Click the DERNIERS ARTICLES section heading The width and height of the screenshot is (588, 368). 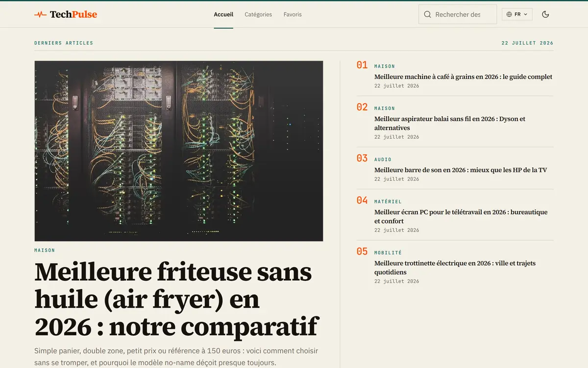pos(64,43)
